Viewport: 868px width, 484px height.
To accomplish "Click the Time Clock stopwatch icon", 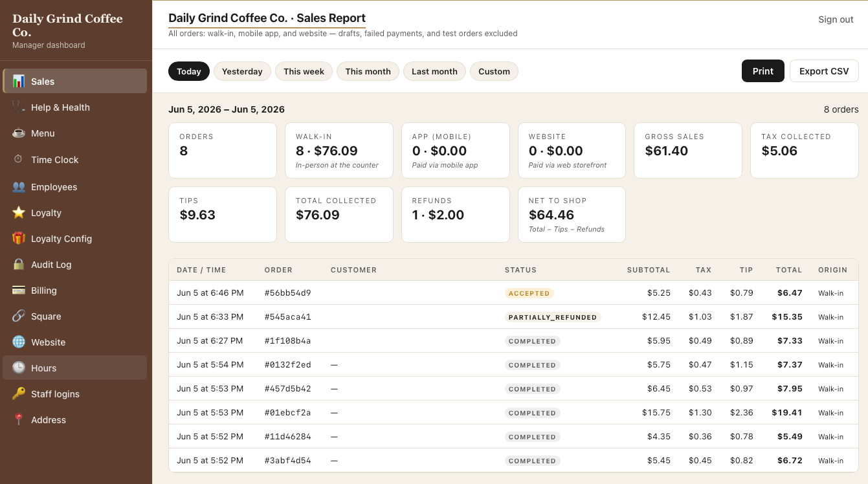I will [19, 160].
